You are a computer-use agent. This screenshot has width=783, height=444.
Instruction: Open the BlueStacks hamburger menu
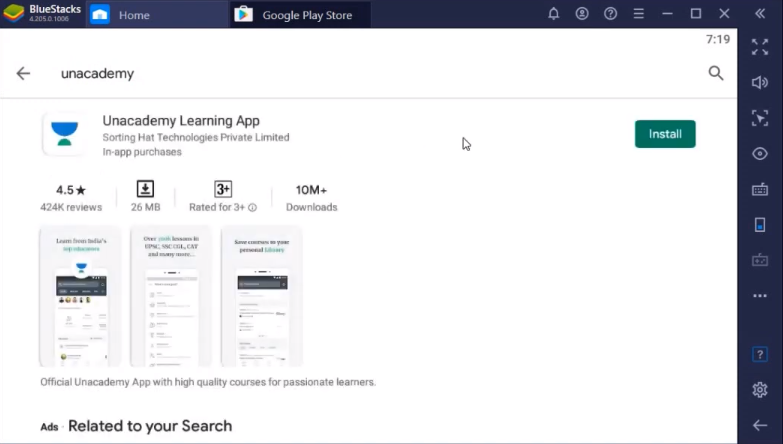(x=639, y=14)
